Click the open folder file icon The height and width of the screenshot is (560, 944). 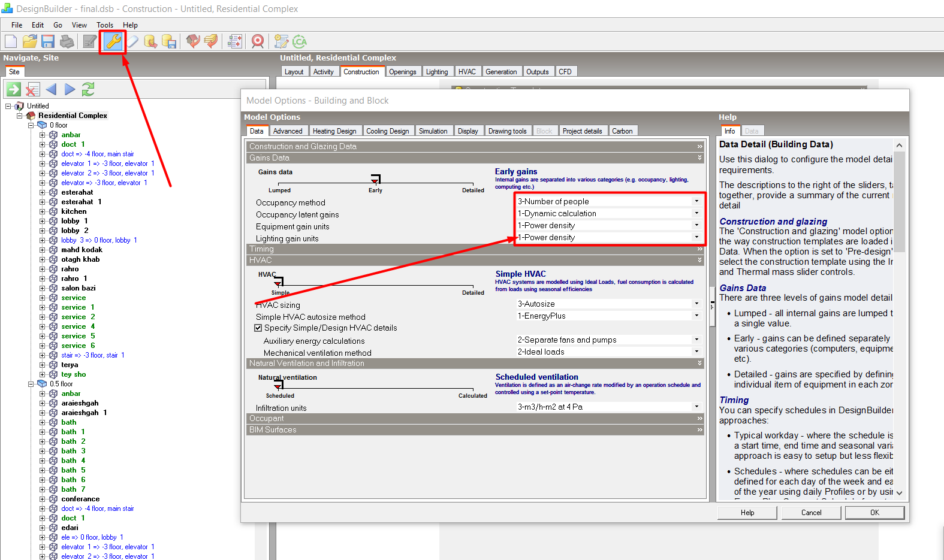(30, 41)
